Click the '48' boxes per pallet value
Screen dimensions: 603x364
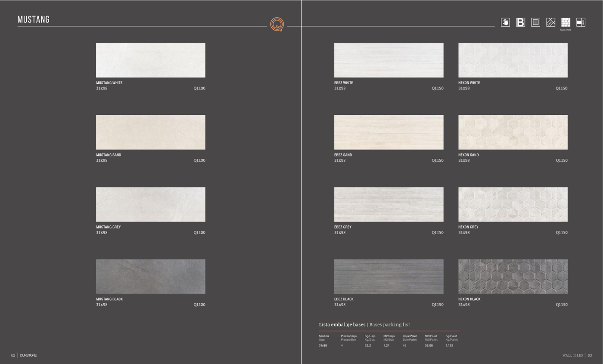click(x=404, y=345)
